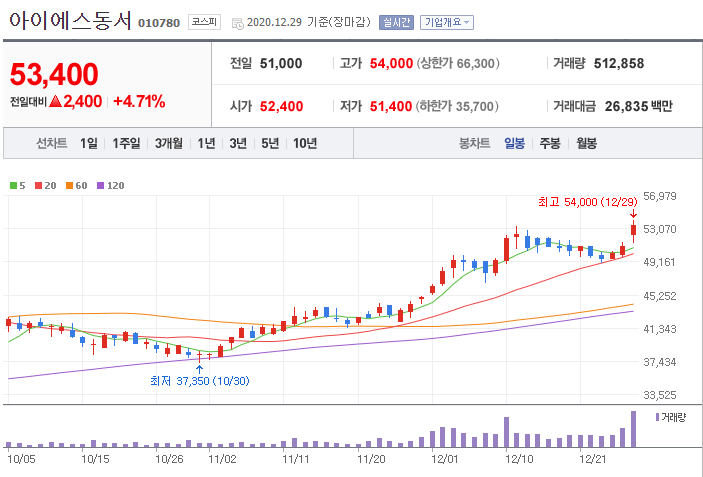Click the opening price value 52,400
The width and height of the screenshot is (703, 477).
(281, 106)
